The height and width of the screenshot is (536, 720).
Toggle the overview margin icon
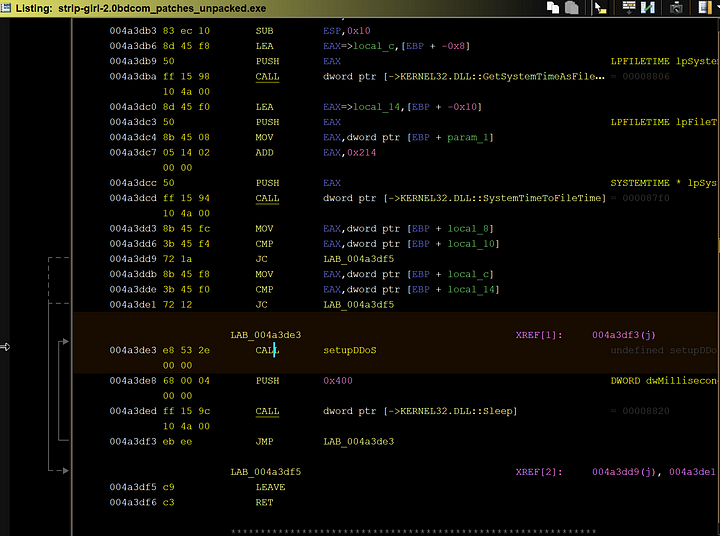tap(704, 8)
